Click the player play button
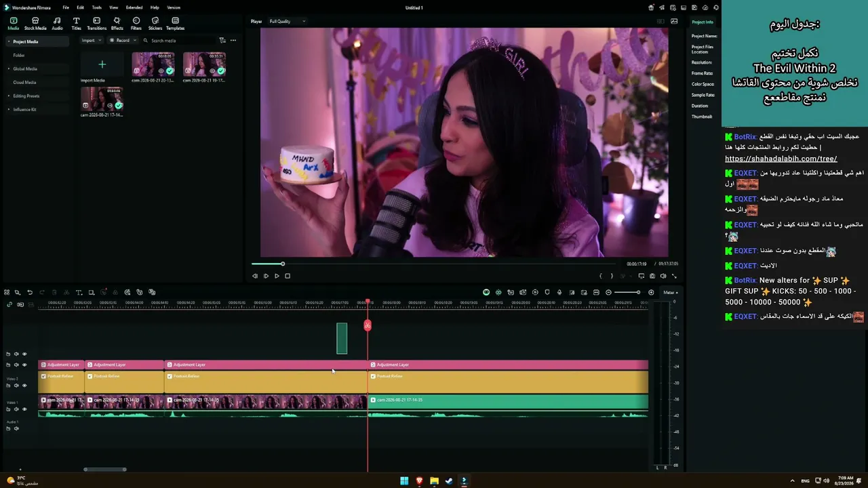Viewport: 868px width, 488px height. tap(277, 276)
